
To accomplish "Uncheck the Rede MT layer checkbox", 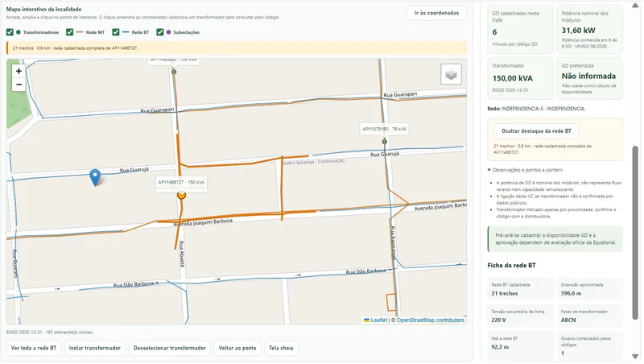I will (70, 32).
